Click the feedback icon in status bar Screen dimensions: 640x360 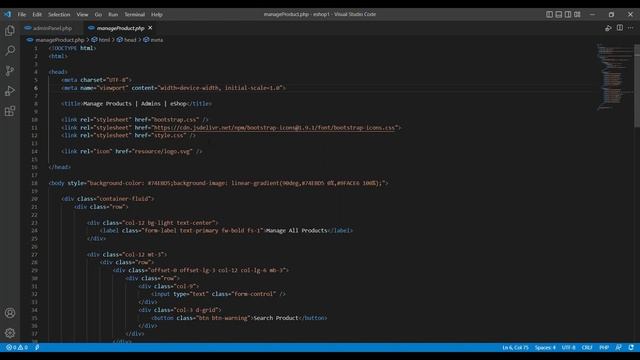619,347
